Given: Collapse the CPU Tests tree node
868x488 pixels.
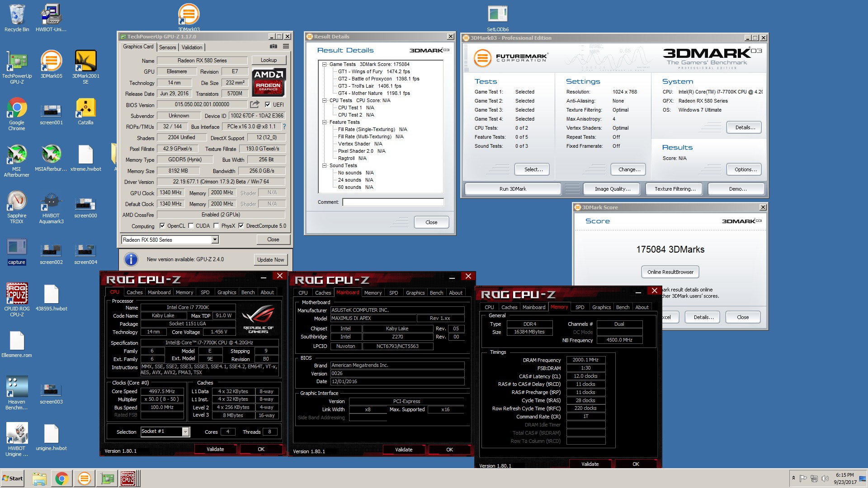Looking at the screenshot, I should pyautogui.click(x=324, y=101).
